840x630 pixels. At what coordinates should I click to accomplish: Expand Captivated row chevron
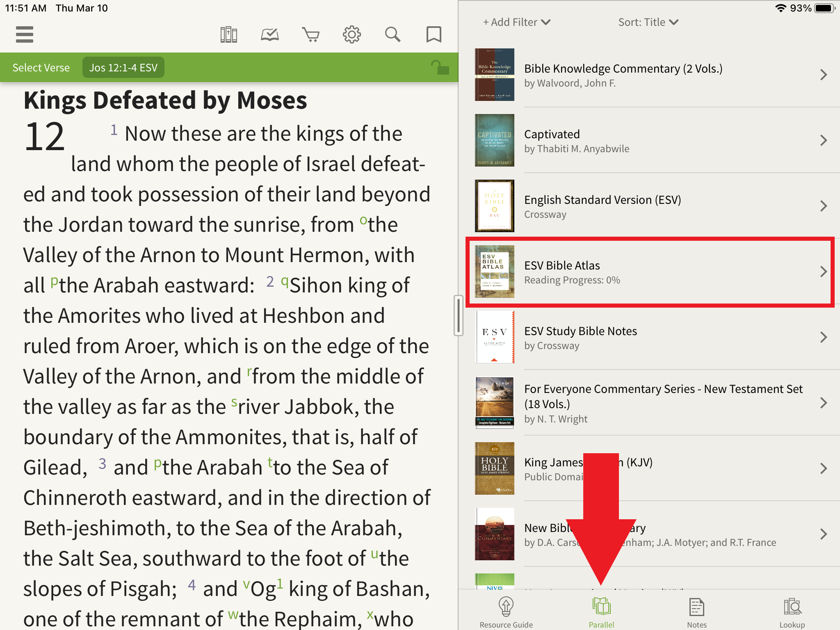click(x=823, y=140)
